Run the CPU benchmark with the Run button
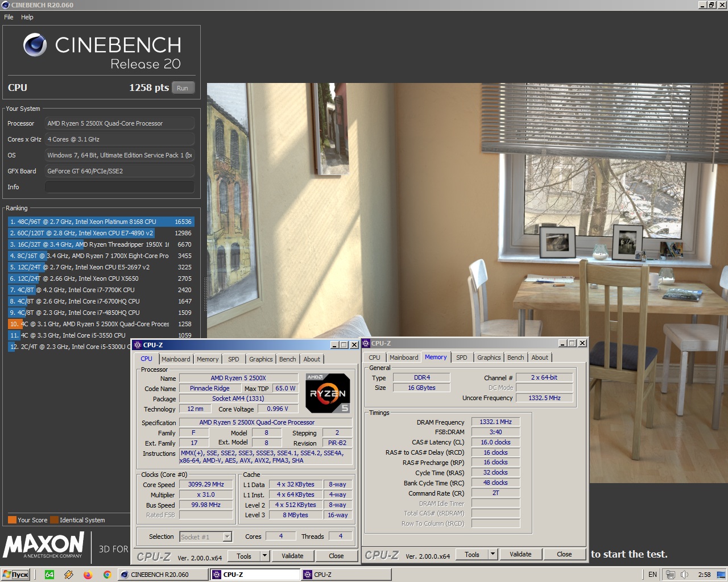This screenshot has height=582, width=728. tap(183, 88)
